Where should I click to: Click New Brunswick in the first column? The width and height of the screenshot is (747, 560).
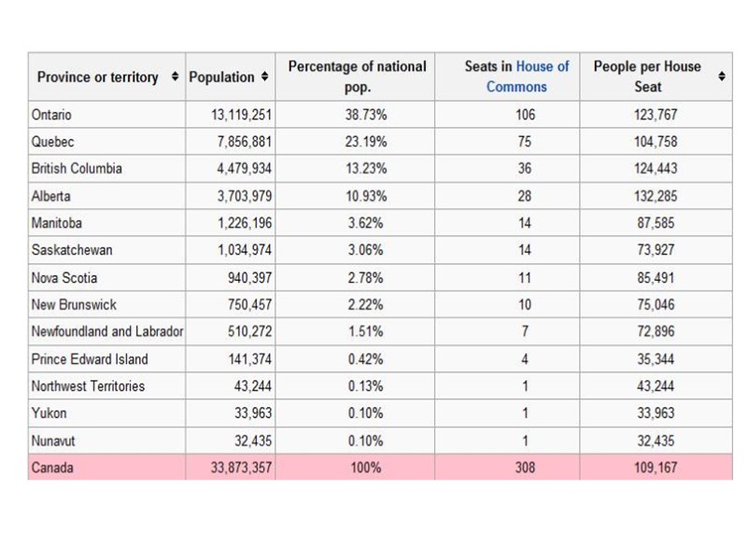coord(73,305)
